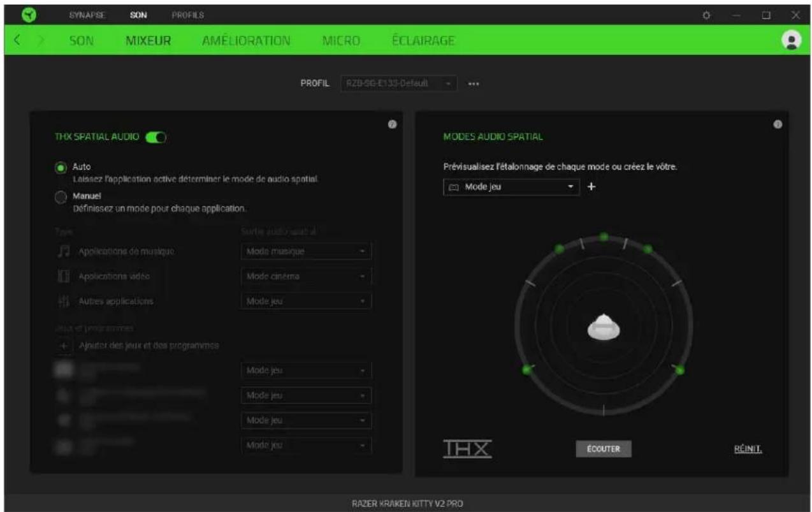This screenshot has height=512, width=812.
Task: Click the MODES AUDIO SPATIAL heading
Action: pos(493,136)
